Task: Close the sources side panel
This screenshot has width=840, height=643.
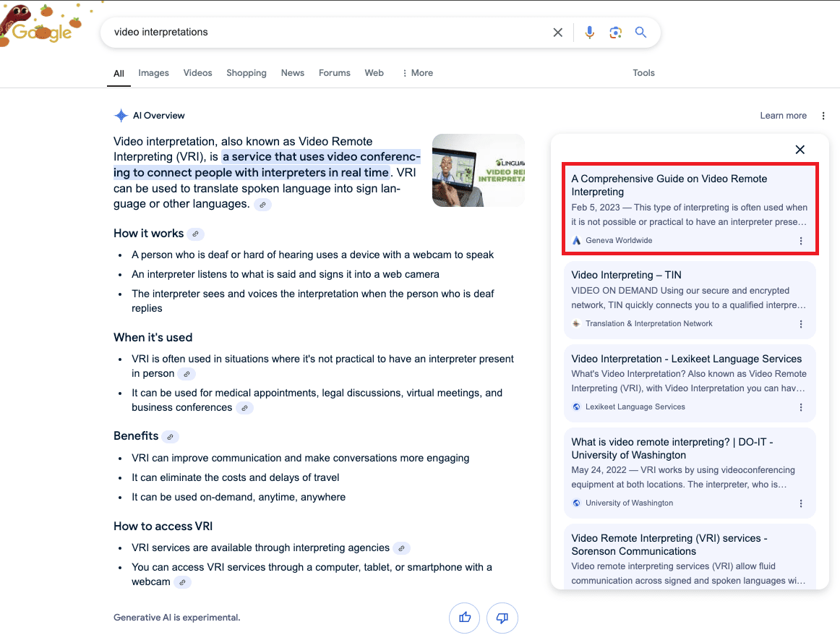Action: pos(800,150)
